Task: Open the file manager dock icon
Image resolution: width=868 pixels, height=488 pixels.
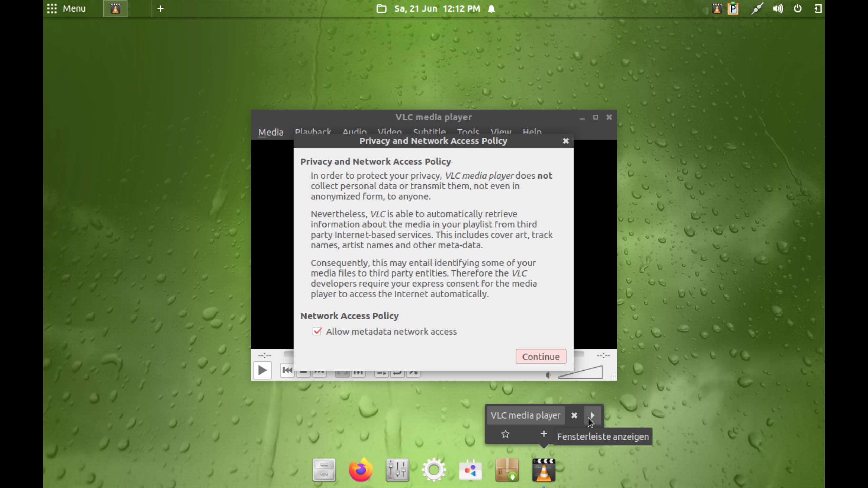Action: 324,470
